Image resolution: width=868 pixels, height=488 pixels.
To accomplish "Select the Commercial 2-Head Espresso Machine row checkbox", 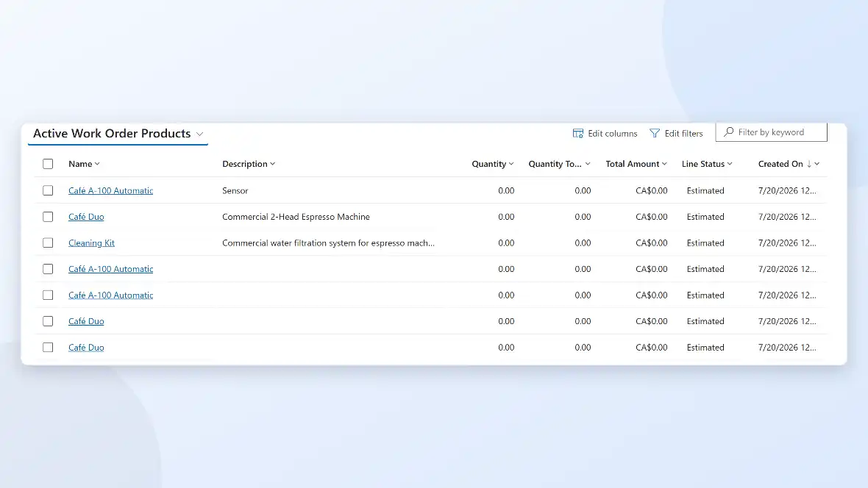I will click(x=48, y=217).
